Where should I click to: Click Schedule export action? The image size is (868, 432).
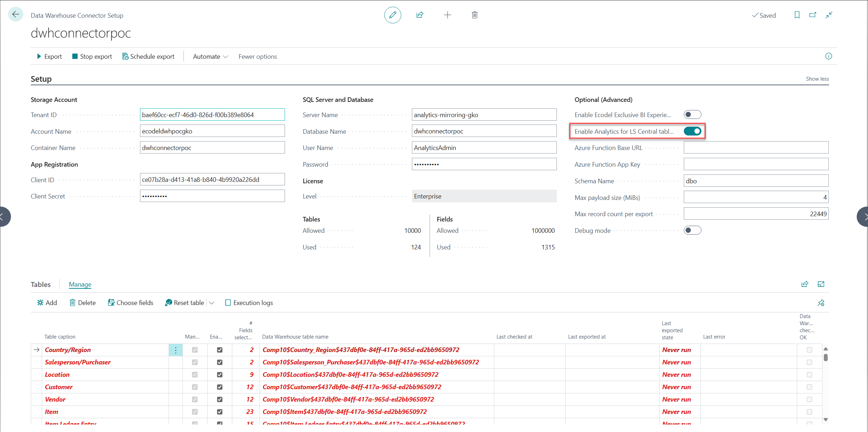click(x=148, y=57)
